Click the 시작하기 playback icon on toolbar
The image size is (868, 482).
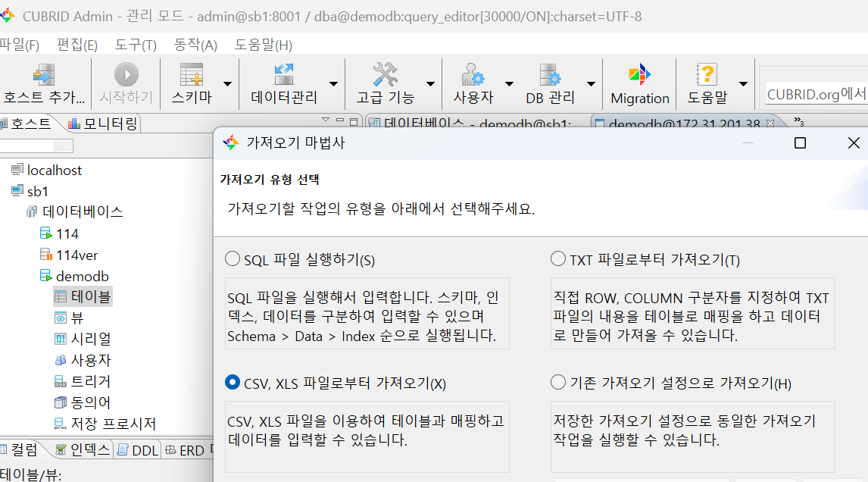click(x=125, y=76)
